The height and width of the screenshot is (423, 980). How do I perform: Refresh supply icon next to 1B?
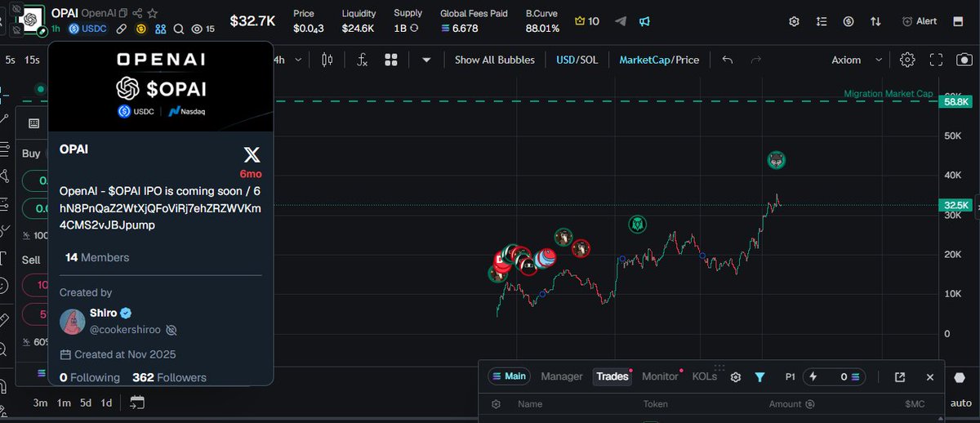coord(415,28)
